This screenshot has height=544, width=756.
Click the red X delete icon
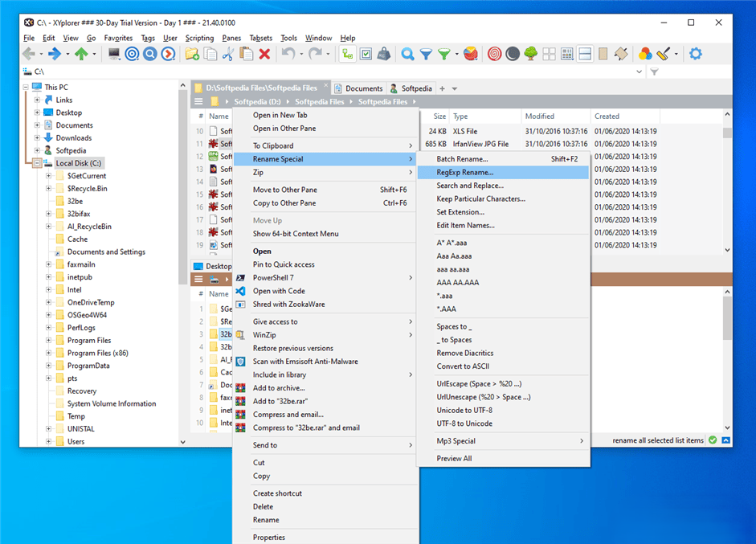pyautogui.click(x=264, y=54)
